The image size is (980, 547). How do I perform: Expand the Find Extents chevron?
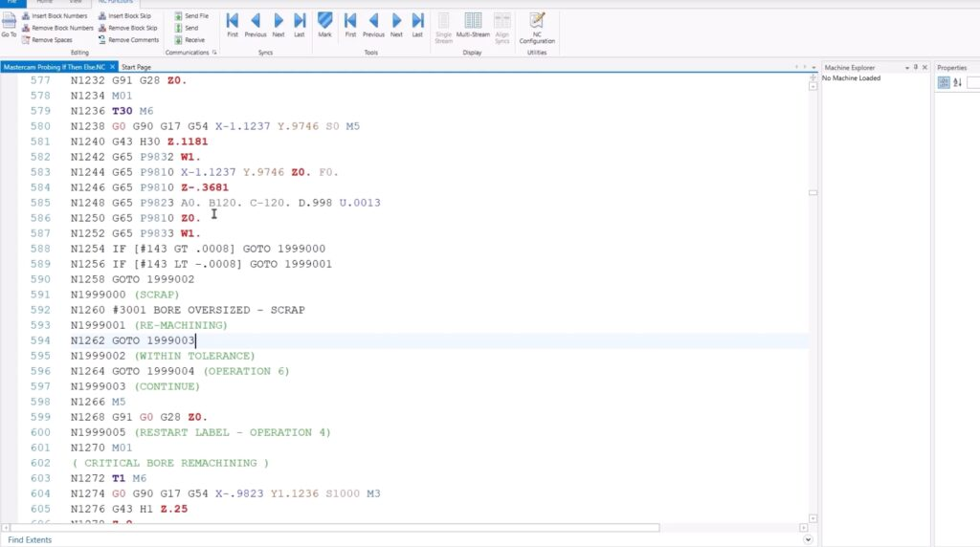click(x=808, y=539)
